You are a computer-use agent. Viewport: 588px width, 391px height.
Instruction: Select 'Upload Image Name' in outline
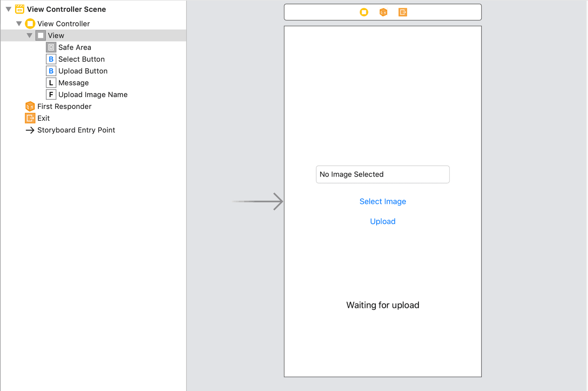93,95
